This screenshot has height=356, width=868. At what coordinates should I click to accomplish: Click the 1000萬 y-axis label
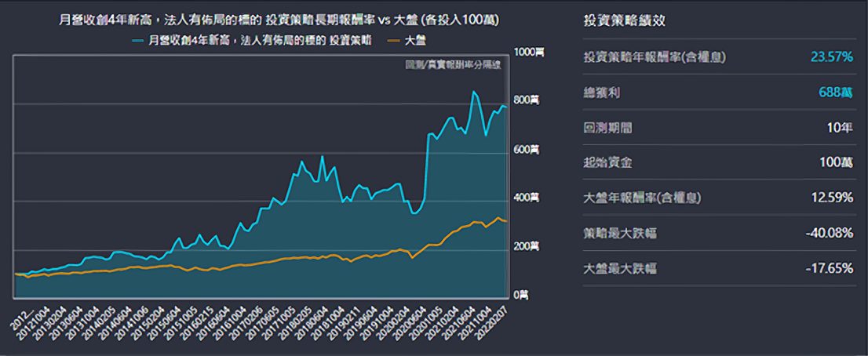point(528,51)
